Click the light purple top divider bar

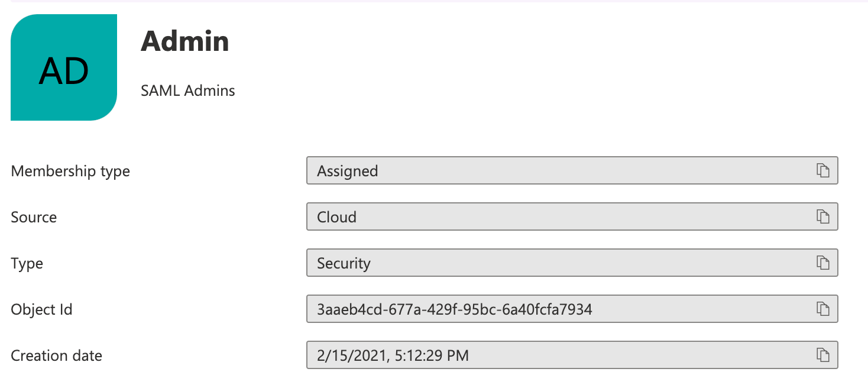(434, 1)
